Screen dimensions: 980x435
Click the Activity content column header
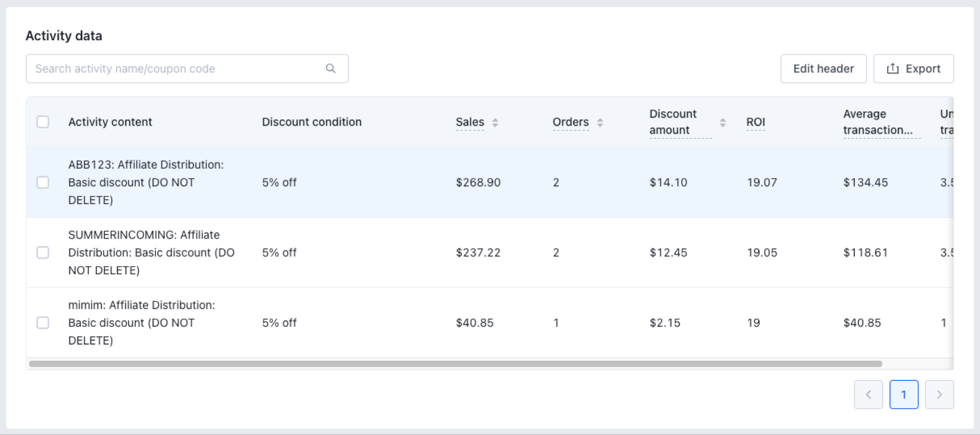(110, 122)
